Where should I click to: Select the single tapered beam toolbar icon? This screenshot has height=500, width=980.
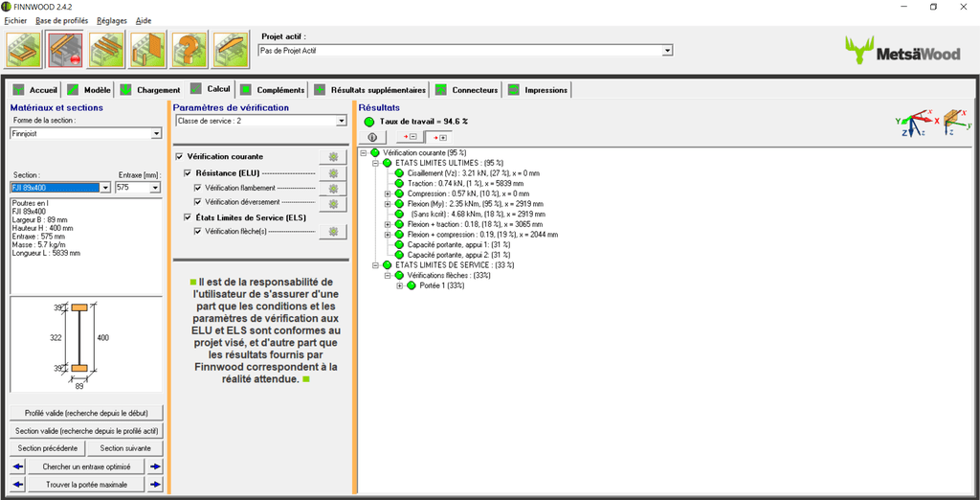click(232, 50)
